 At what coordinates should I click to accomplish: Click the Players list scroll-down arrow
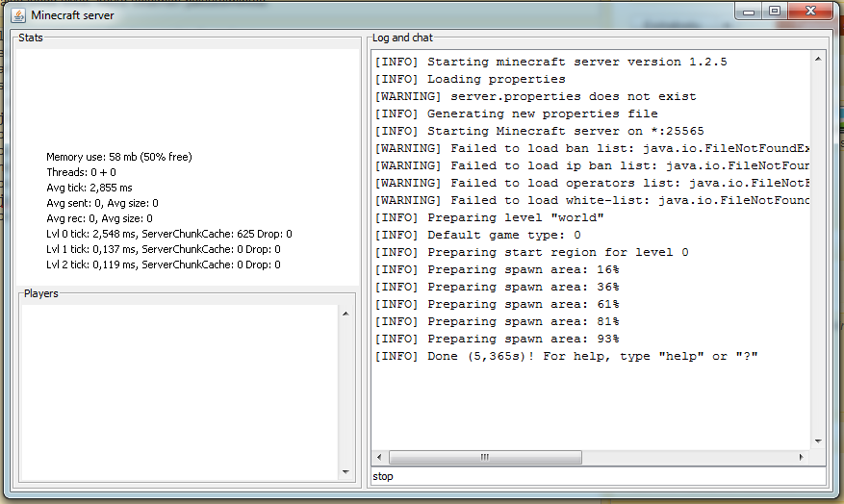tap(345, 472)
